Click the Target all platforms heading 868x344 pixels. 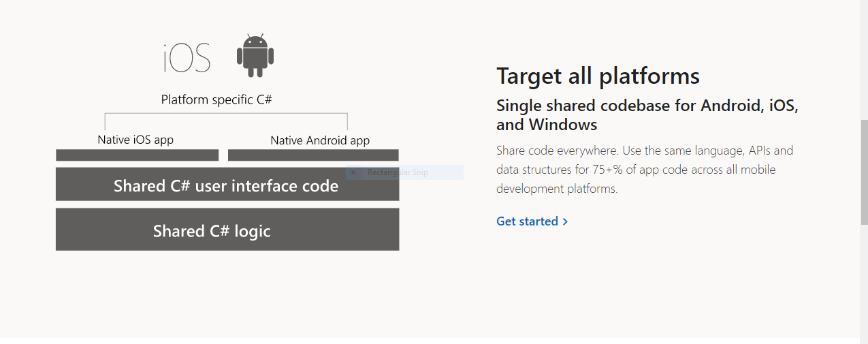tap(598, 76)
